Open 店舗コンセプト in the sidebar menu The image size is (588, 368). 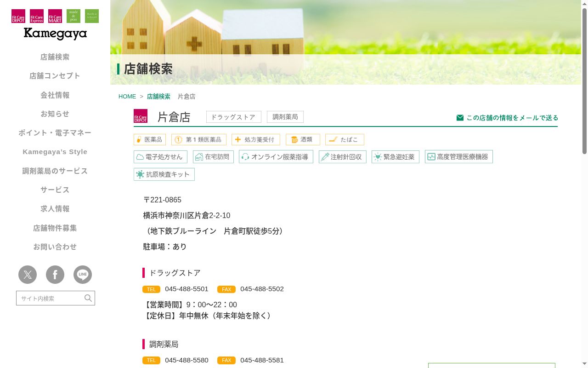[55, 76]
